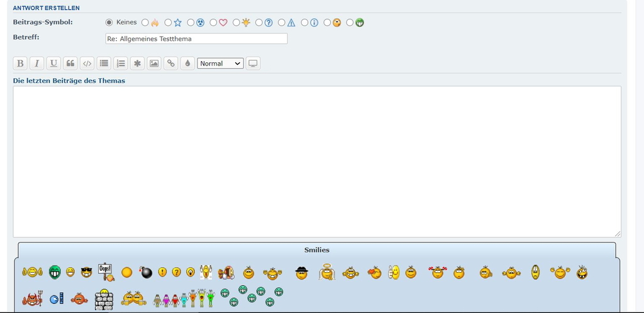
Task: Choose the green grin post symbol radio
Action: tap(350, 23)
